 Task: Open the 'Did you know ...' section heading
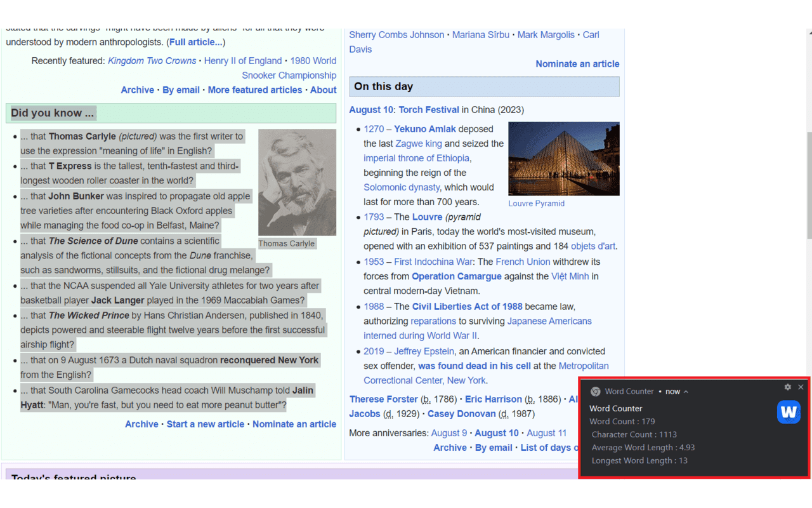pos(53,113)
